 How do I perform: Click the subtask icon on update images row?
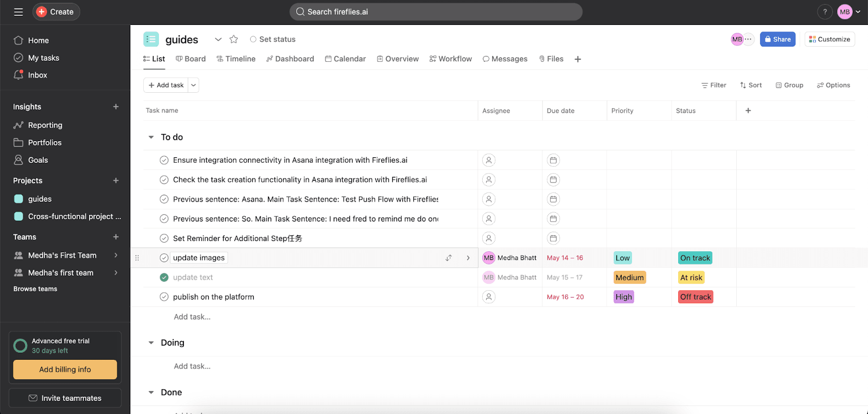(449, 258)
